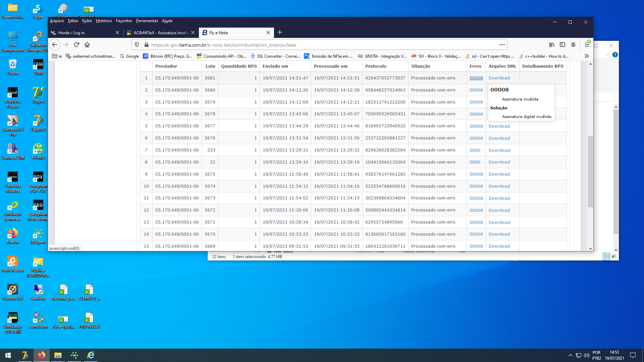Click the browser forward arrow
The height and width of the screenshot is (362, 644).
point(66,45)
